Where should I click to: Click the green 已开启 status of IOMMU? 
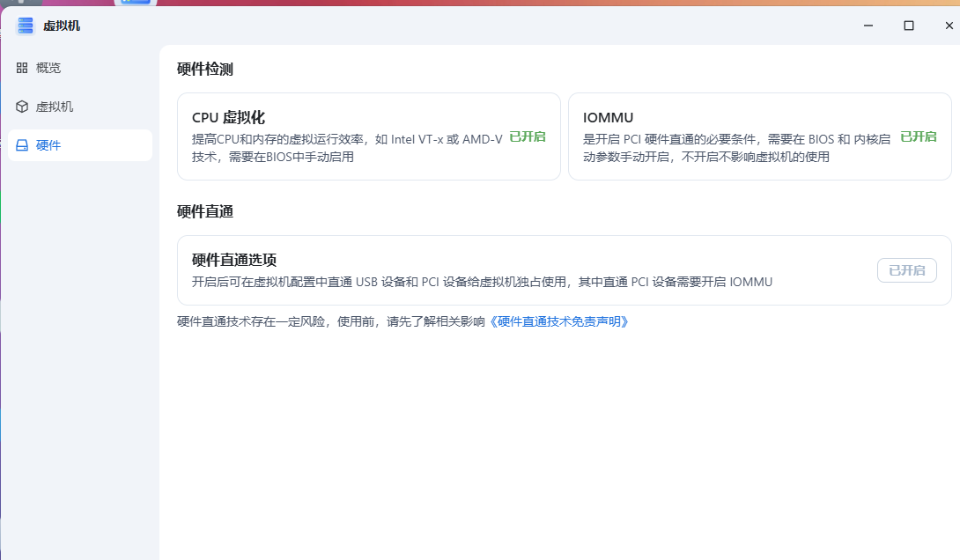pos(918,136)
